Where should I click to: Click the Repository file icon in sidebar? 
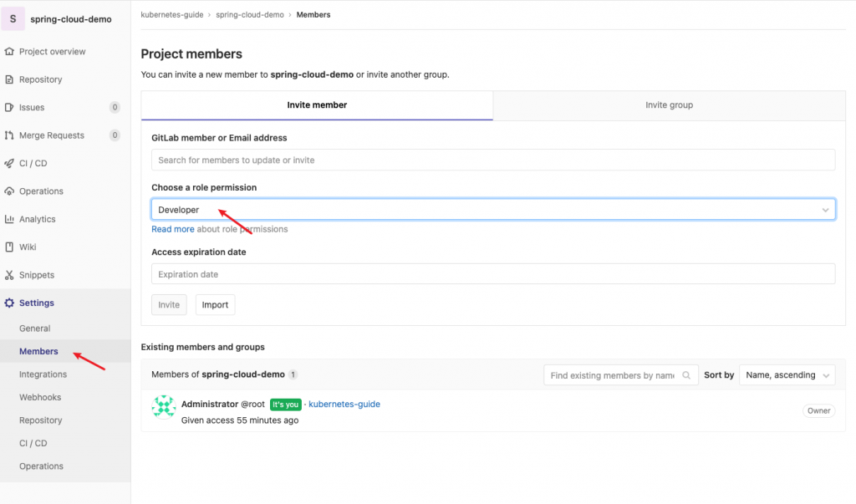click(x=9, y=79)
